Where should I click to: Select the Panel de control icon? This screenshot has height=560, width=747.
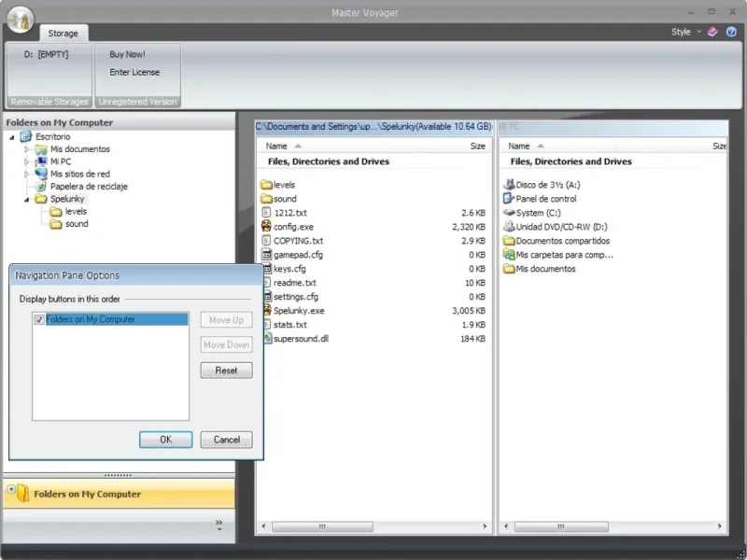click(x=509, y=199)
